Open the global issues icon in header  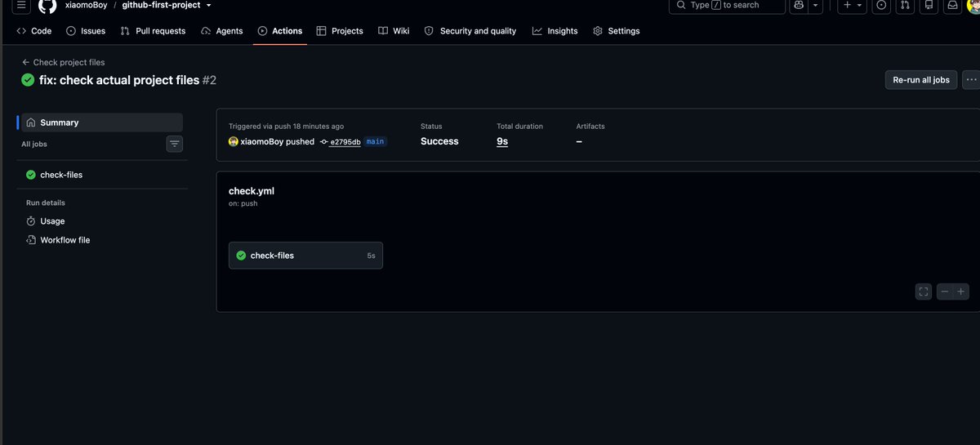(x=881, y=5)
